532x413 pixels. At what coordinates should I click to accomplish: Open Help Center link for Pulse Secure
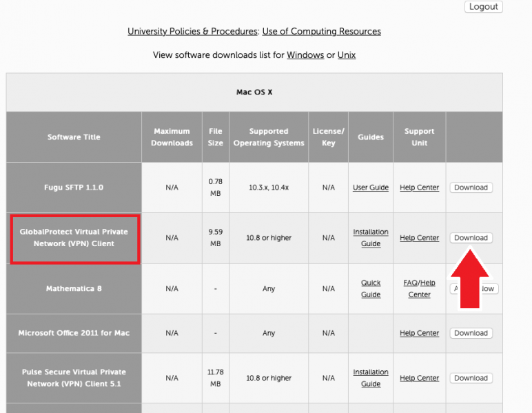click(419, 378)
